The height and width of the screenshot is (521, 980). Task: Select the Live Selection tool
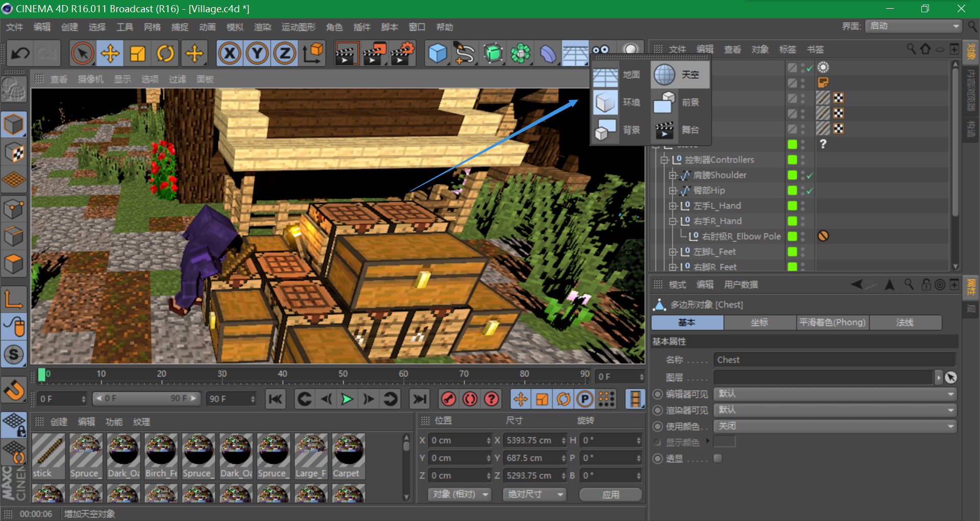pos(83,53)
